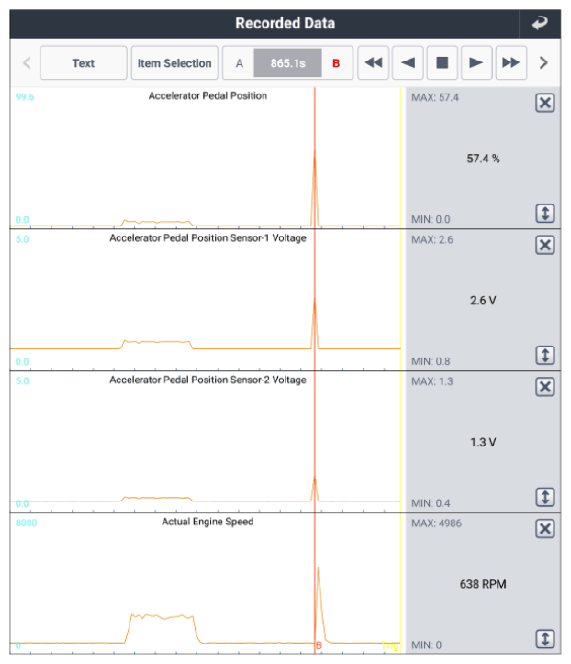The width and height of the screenshot is (571, 664).
Task: Open Item Selection
Action: 175,63
